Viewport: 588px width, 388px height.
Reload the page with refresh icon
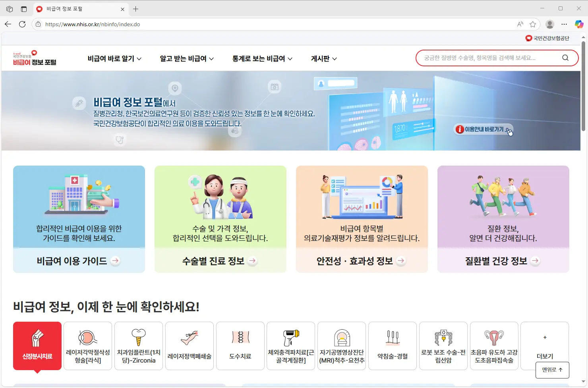pyautogui.click(x=22, y=24)
